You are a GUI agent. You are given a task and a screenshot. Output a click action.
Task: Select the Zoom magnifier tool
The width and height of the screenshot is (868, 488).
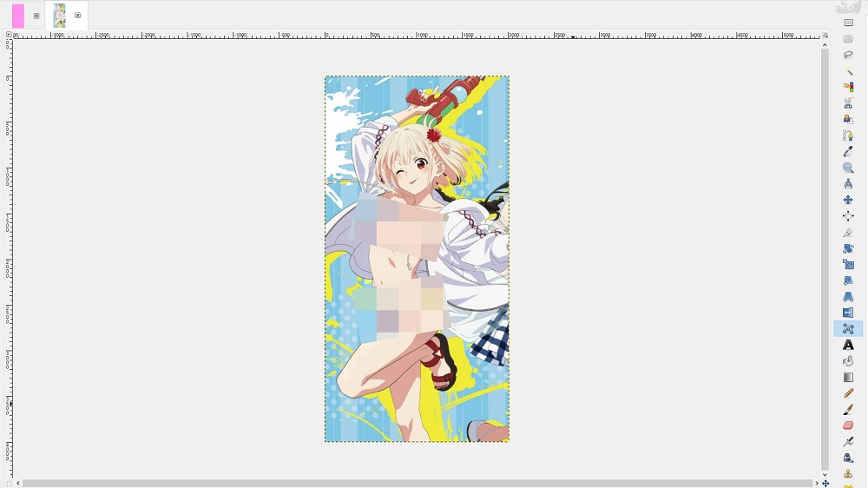pos(848,168)
